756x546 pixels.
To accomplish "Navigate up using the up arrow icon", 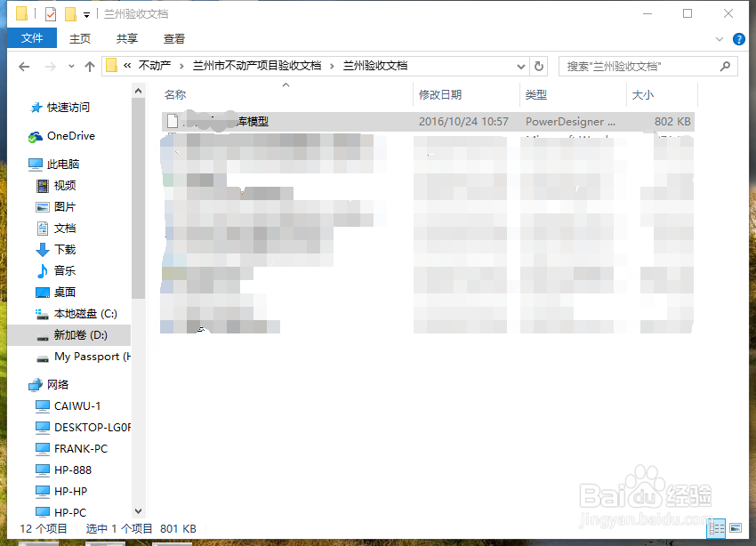I will [90, 65].
